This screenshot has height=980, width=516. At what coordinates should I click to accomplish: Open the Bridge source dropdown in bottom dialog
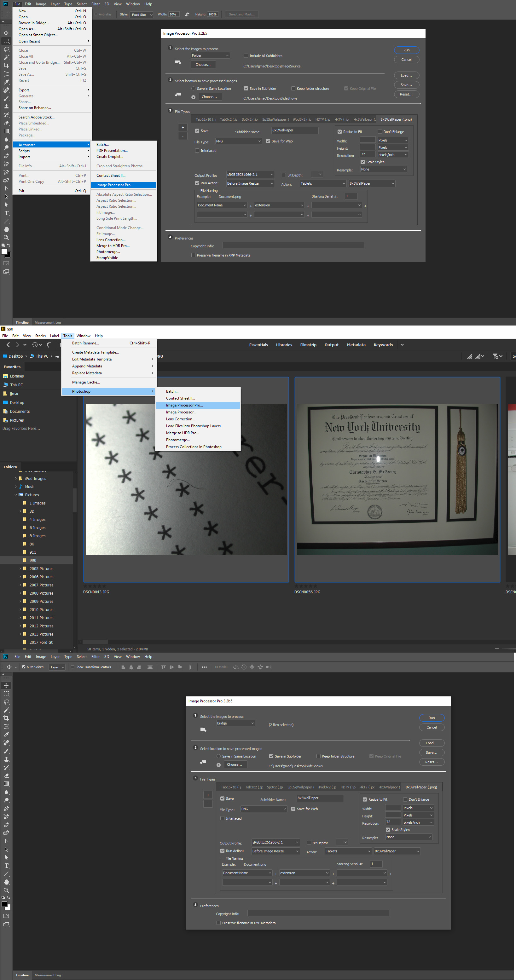pos(235,723)
